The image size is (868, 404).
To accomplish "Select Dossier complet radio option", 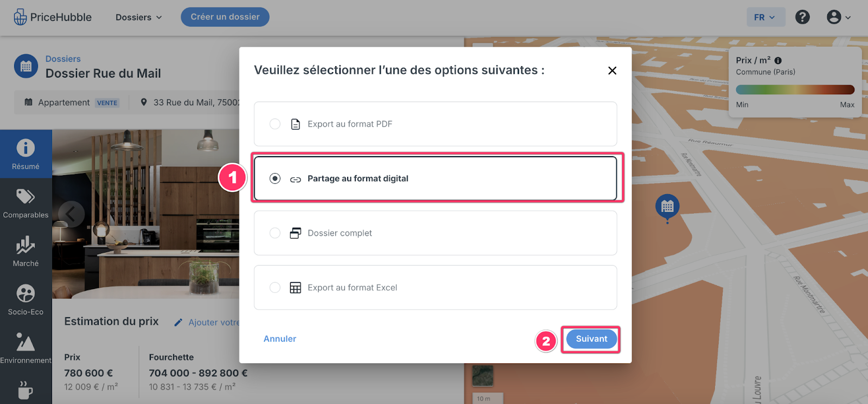I will [275, 233].
